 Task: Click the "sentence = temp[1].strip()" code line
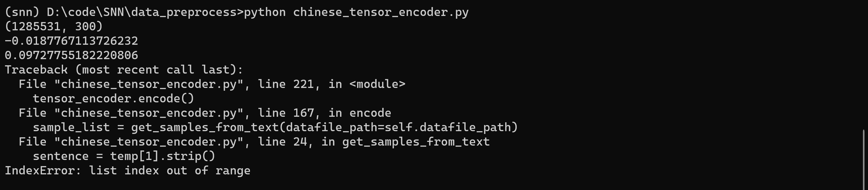[124, 156]
